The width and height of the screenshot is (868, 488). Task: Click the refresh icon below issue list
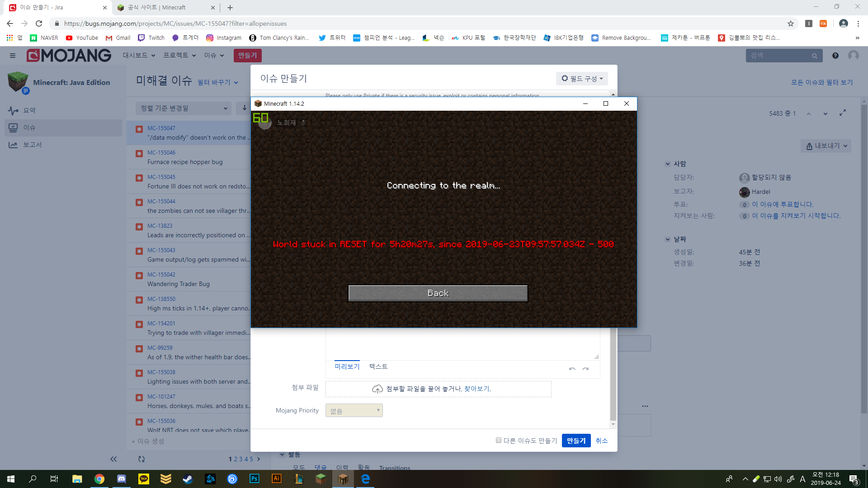pos(142,459)
